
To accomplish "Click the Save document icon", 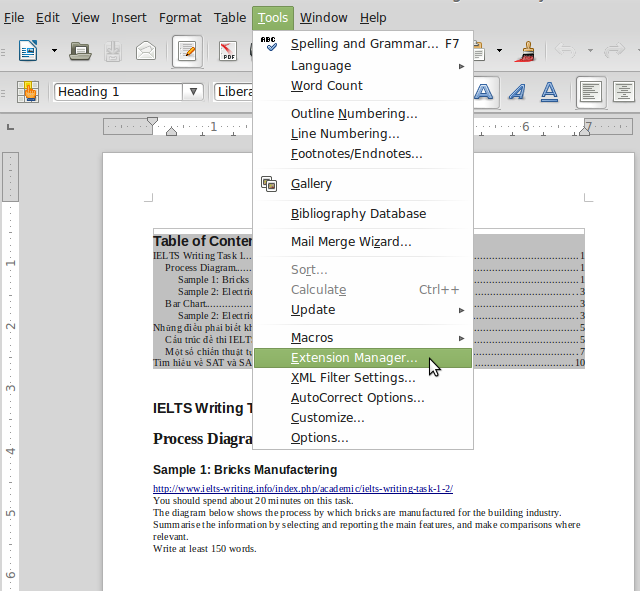I will pos(113,51).
